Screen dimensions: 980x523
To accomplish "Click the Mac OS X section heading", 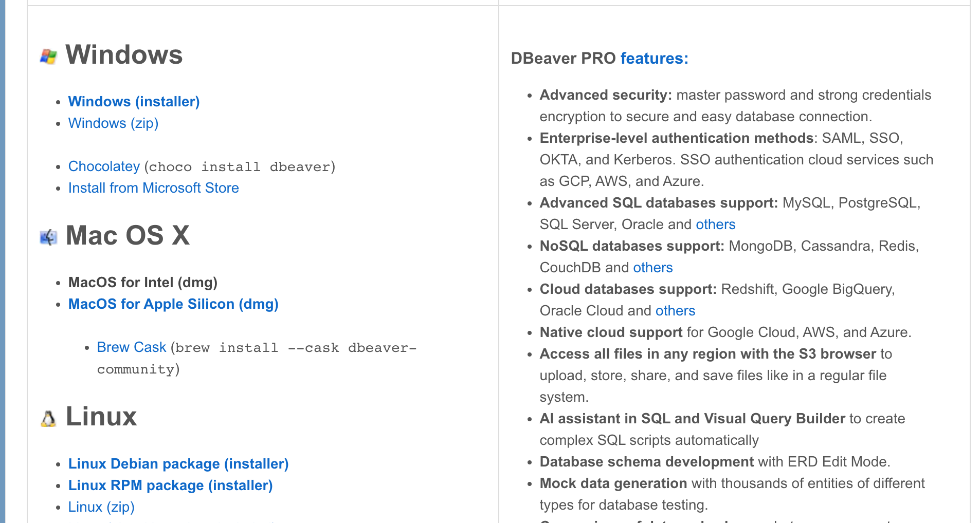I will pyautogui.click(x=128, y=235).
